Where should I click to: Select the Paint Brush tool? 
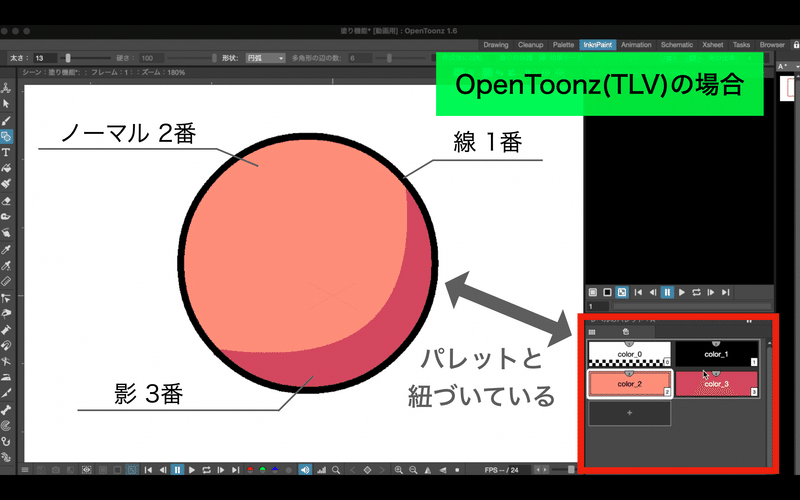pyautogui.click(x=6, y=184)
